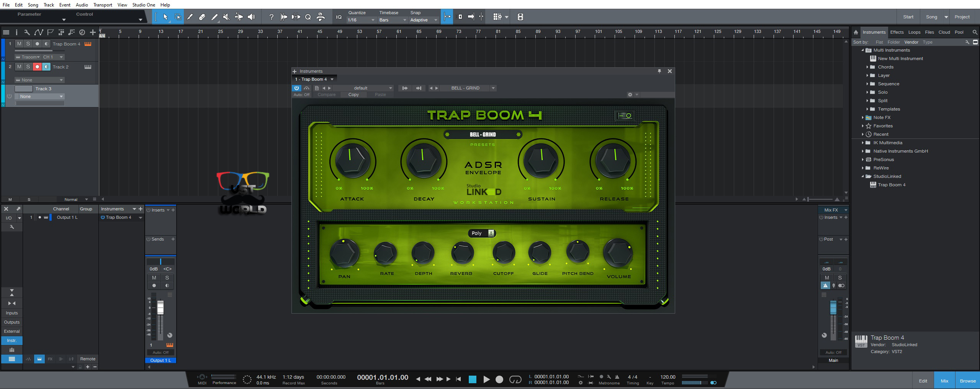Click the Project page button
The height and width of the screenshot is (389, 980).
click(962, 17)
